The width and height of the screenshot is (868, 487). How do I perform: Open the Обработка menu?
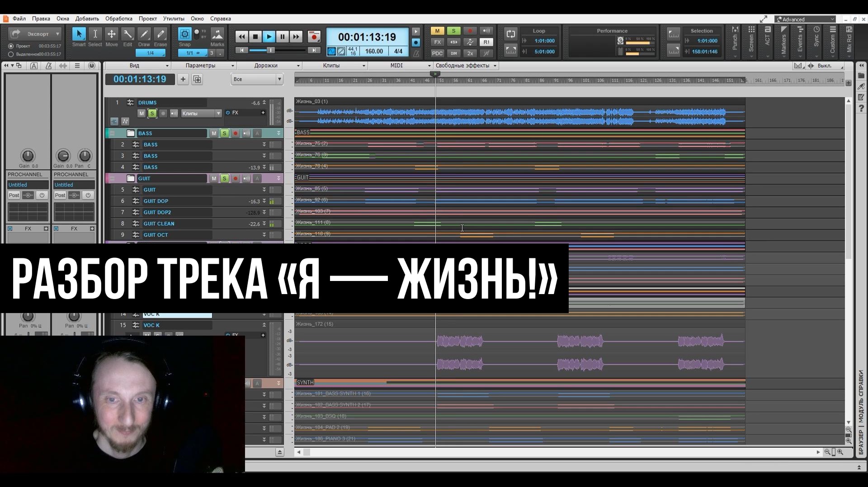pos(119,19)
